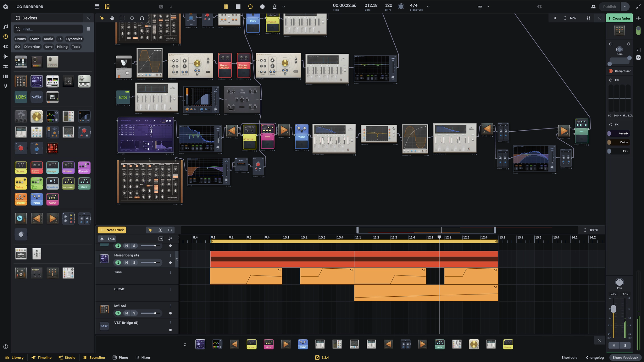Expand the Publish options arrow

pos(625,7)
